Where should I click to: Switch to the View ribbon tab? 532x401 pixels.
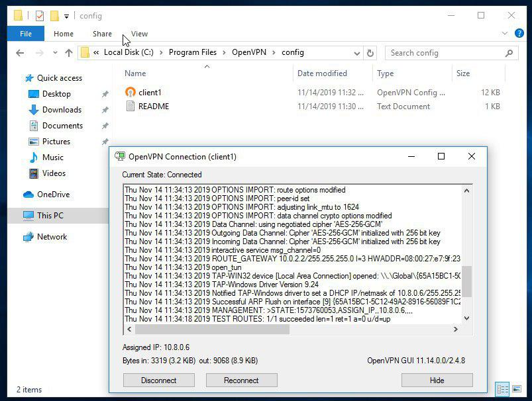[x=139, y=33]
